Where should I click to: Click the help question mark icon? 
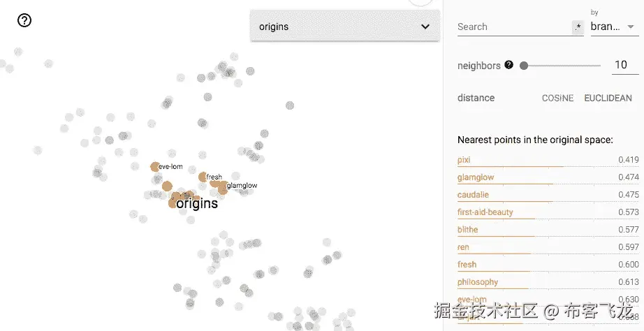24,20
